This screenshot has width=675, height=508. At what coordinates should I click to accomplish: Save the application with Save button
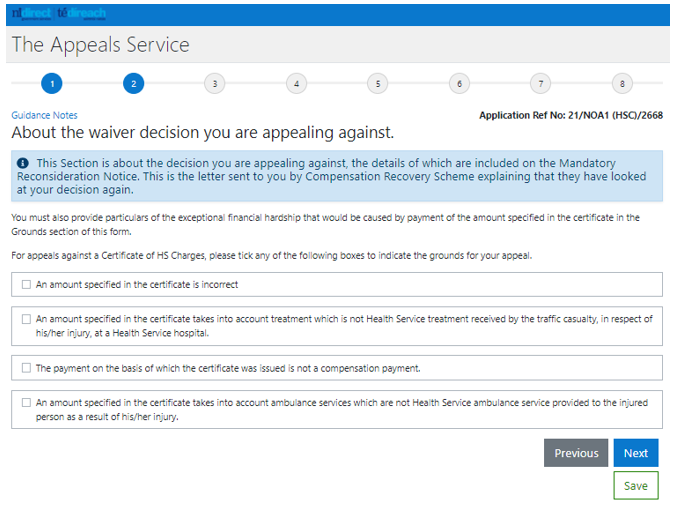point(636,486)
